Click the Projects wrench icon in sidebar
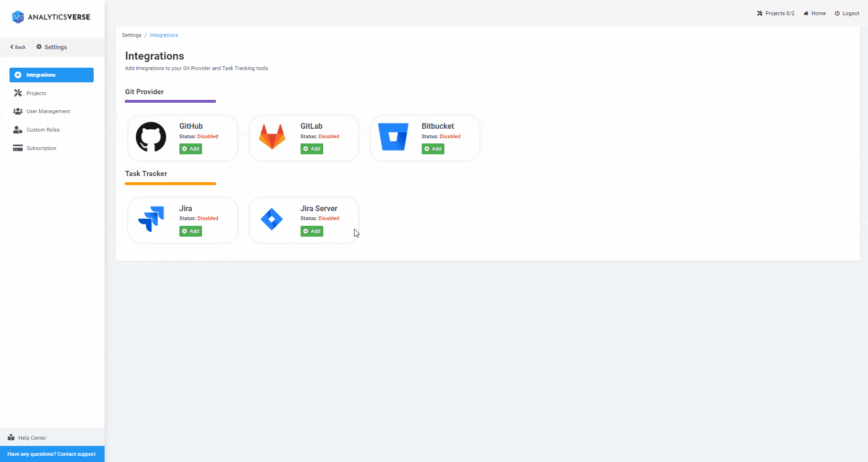Image resolution: width=868 pixels, height=462 pixels. tap(18, 93)
